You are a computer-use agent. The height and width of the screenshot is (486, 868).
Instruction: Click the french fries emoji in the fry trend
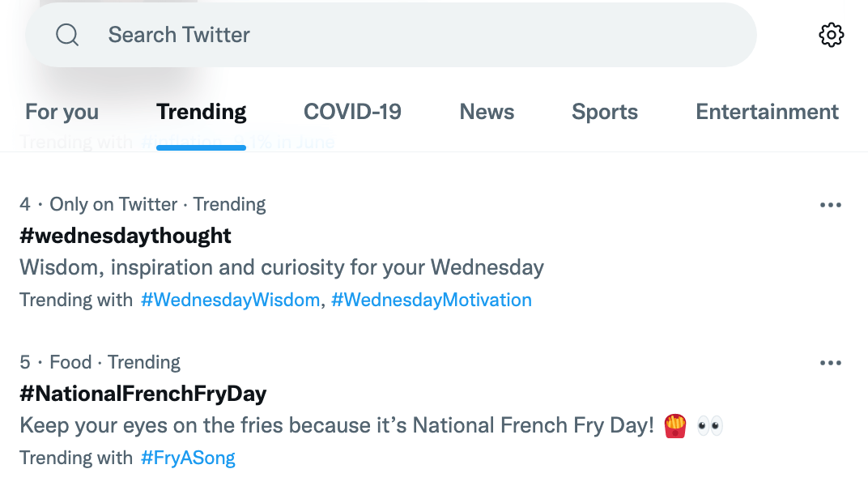pyautogui.click(x=674, y=424)
